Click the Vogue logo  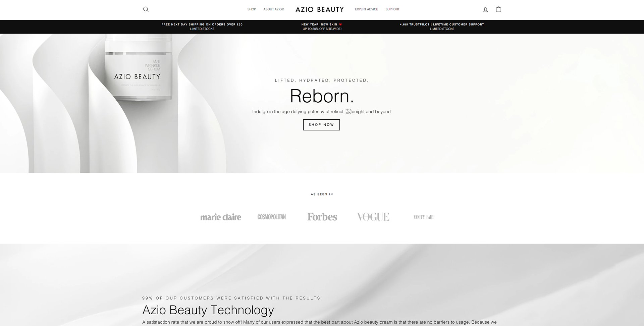point(373,217)
